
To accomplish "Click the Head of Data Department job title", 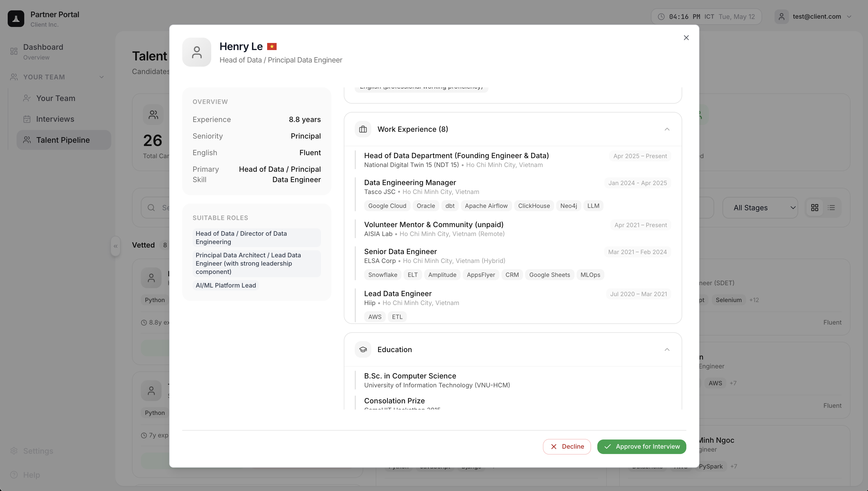I will [x=456, y=155].
